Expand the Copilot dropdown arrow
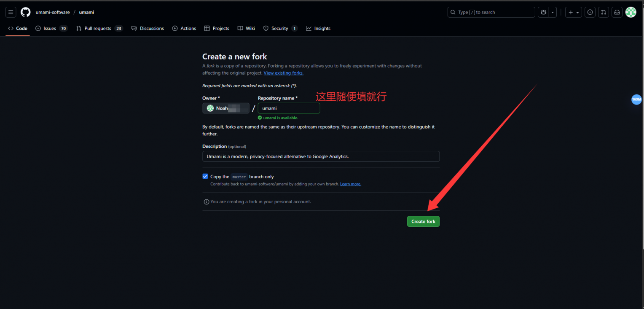 pos(553,12)
